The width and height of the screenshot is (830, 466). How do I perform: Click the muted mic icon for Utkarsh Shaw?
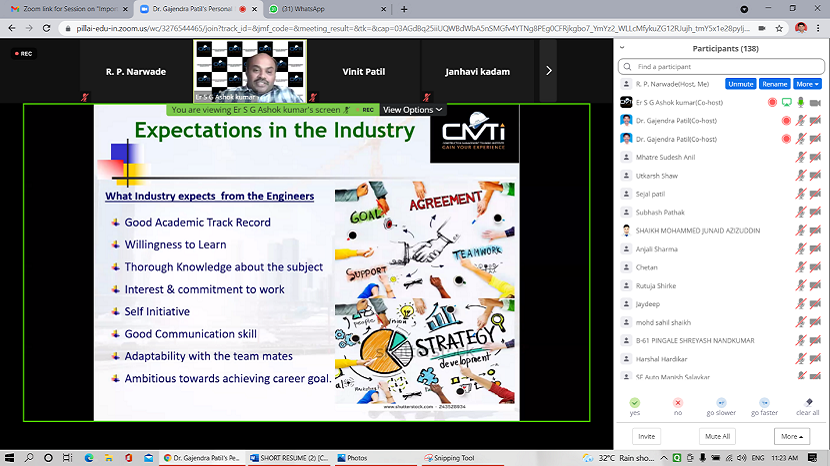[801, 175]
